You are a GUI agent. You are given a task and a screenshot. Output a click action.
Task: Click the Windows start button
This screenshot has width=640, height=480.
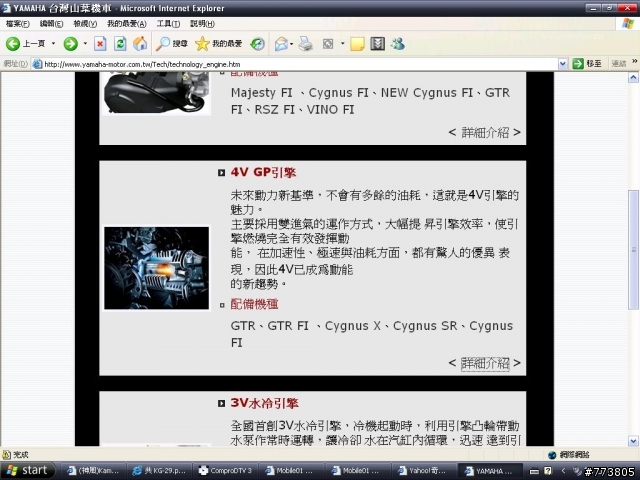click(27, 470)
